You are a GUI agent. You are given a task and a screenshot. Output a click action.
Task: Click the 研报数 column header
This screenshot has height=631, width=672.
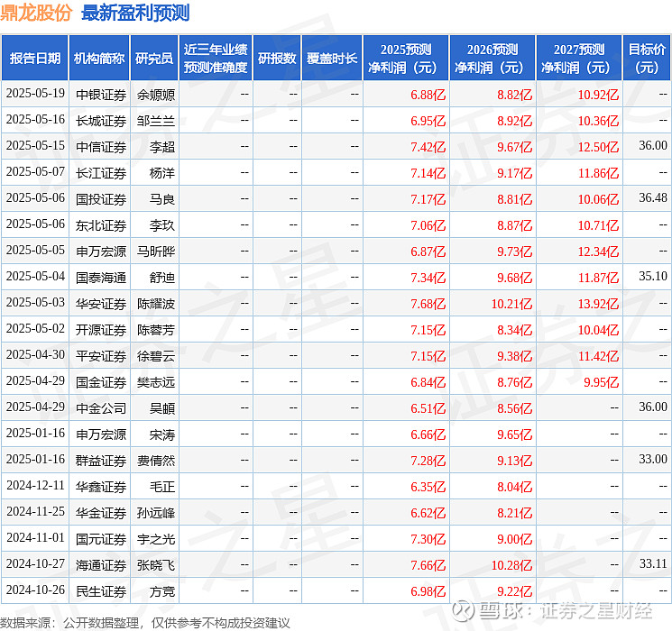[277, 58]
